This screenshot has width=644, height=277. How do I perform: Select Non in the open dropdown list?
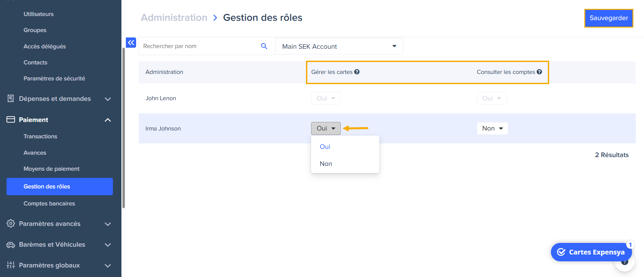pos(326,164)
